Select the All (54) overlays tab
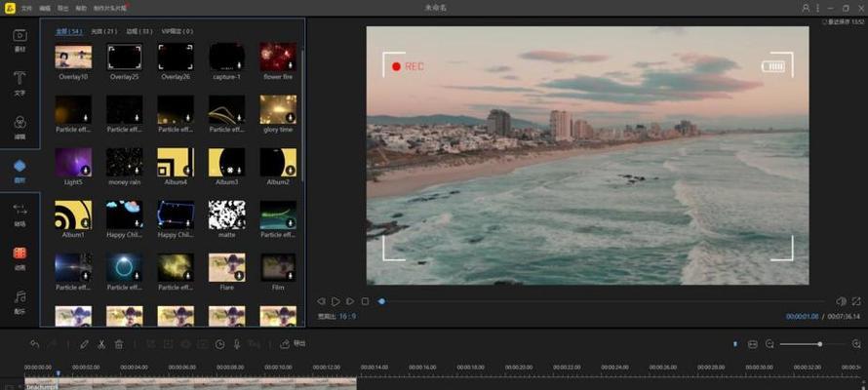The width and height of the screenshot is (868, 390). click(x=69, y=31)
